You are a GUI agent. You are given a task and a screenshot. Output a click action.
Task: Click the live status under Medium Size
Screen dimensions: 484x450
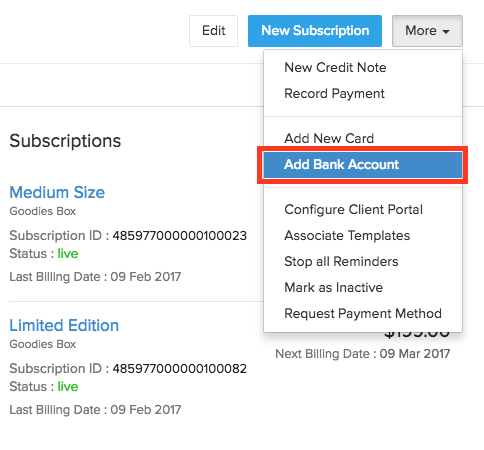(x=68, y=254)
